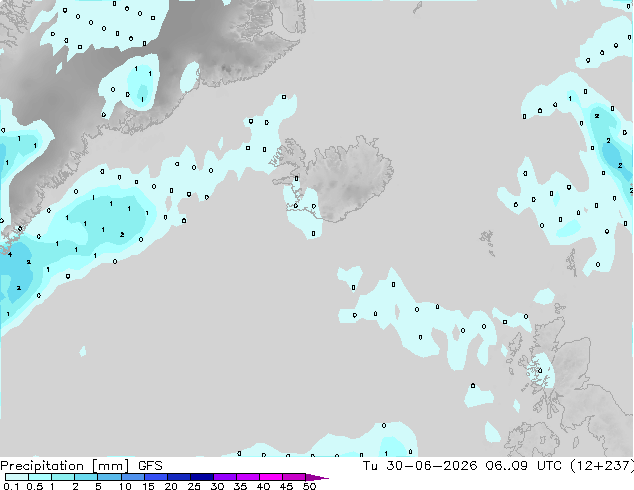Click the 15–20 mm legend color

pos(155,477)
